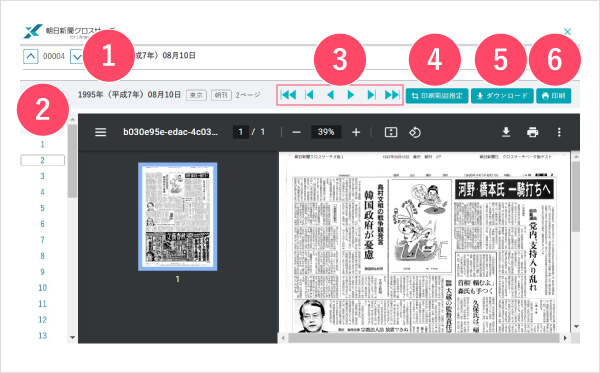This screenshot has width=600, height=373.
Task: Open page 5 in page list
Action: [x=42, y=208]
